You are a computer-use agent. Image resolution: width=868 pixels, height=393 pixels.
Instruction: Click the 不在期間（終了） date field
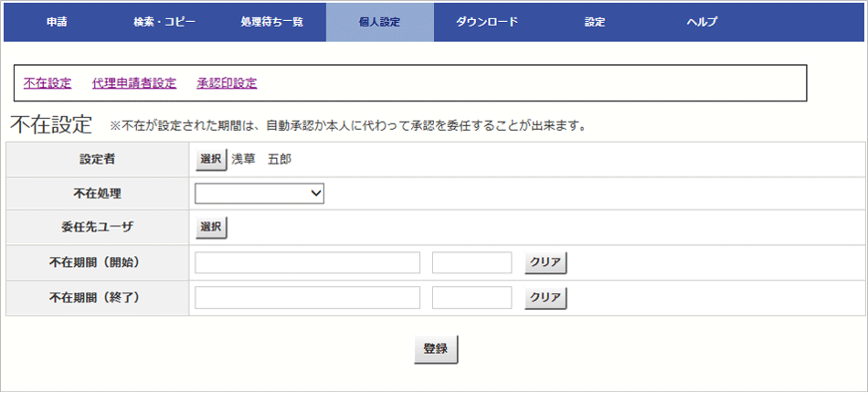coord(307,298)
